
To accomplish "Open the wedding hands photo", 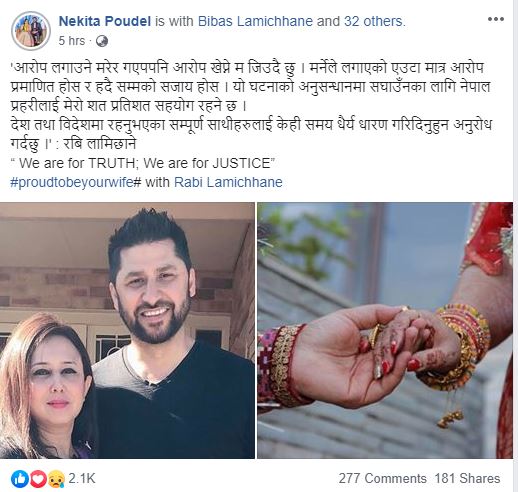I will 385,330.
